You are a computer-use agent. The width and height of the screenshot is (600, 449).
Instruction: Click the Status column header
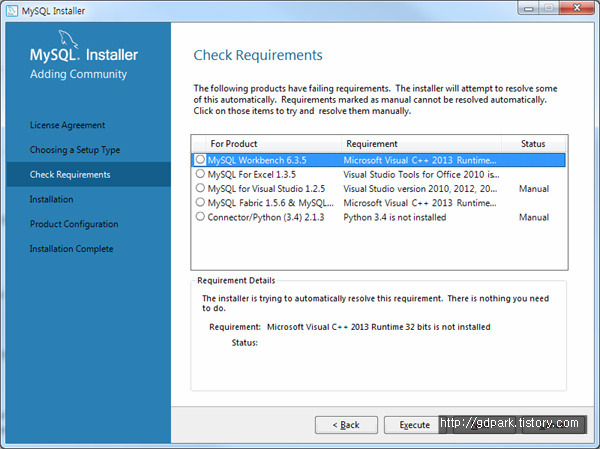pos(533,144)
